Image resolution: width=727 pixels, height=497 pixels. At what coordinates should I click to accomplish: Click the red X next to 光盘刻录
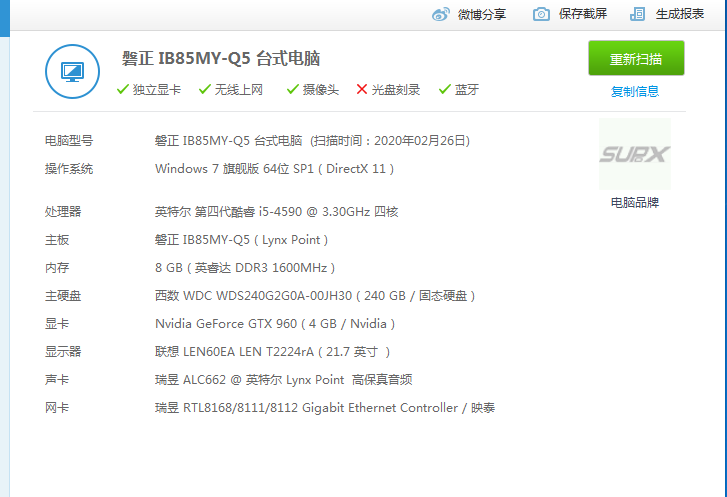pos(362,89)
